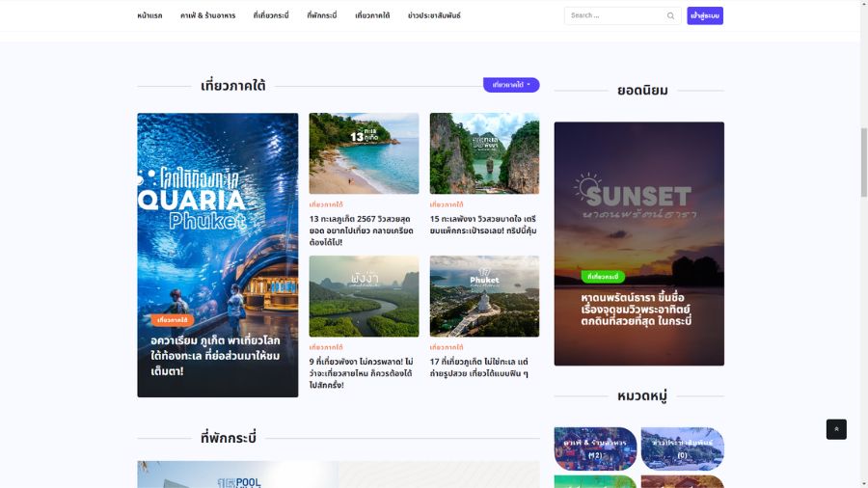Image resolution: width=868 pixels, height=488 pixels.
Task: Click the search magnifier icon
Action: [670, 15]
